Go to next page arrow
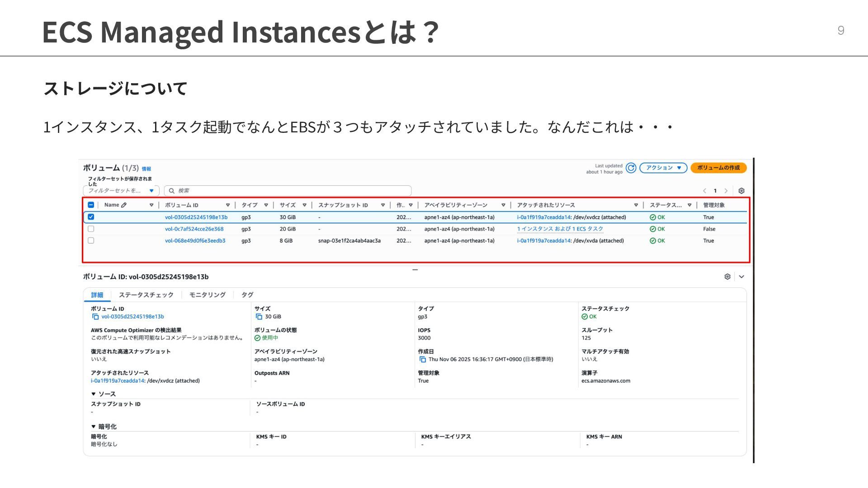The width and height of the screenshot is (868, 488). coord(726,191)
